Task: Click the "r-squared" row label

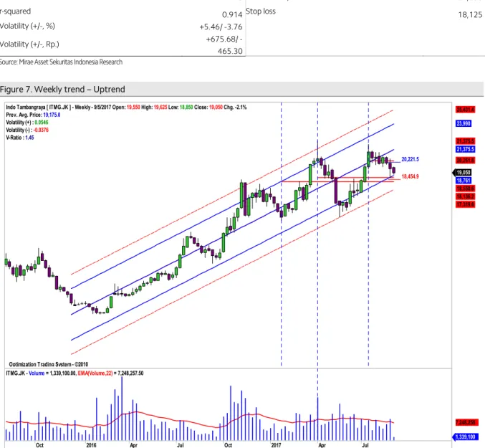Action: pos(15,11)
